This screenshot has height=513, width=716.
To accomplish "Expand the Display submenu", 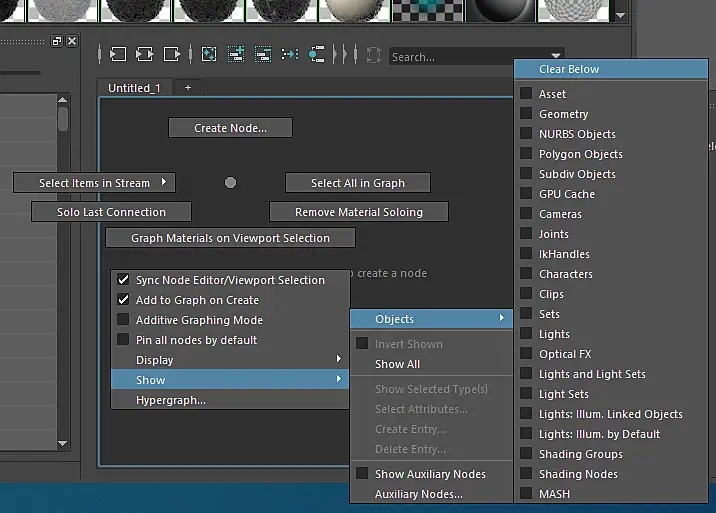I will tap(230, 360).
